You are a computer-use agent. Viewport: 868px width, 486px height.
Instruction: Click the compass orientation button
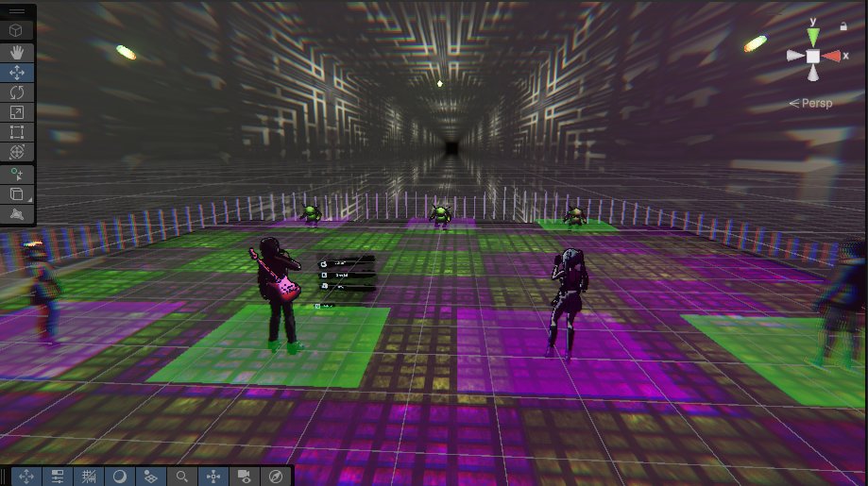(276, 476)
